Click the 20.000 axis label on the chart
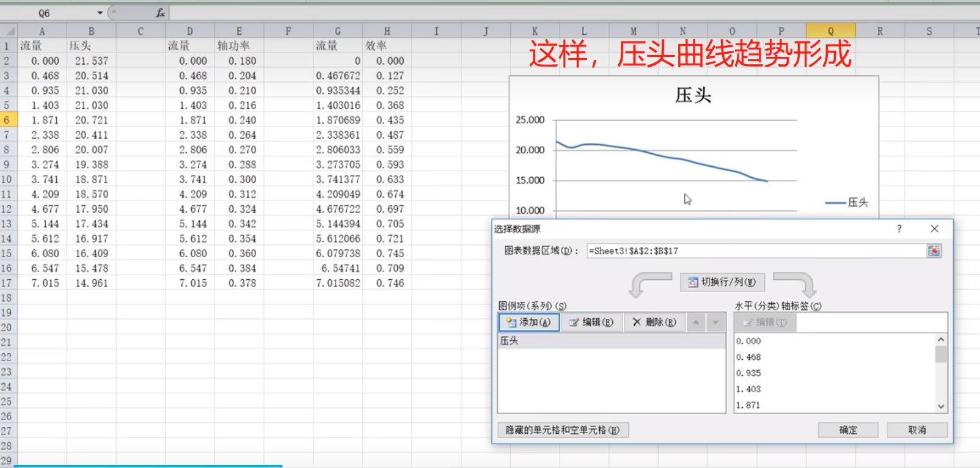The width and height of the screenshot is (980, 468). pyautogui.click(x=530, y=150)
